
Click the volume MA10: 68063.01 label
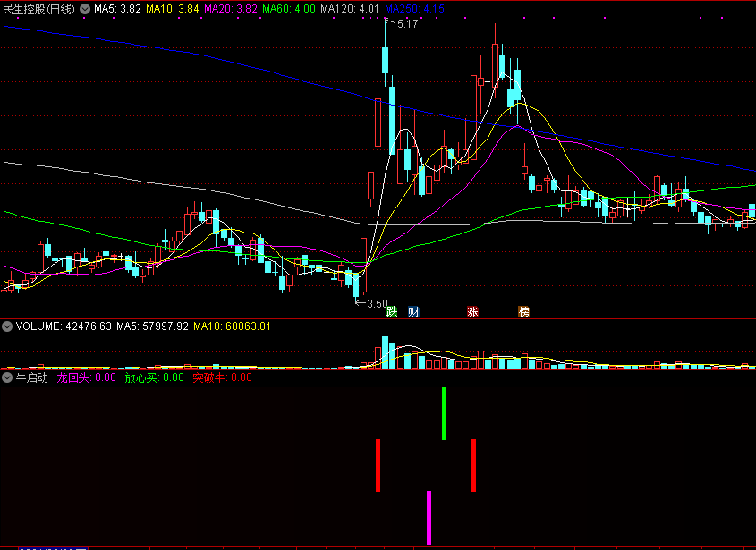(232, 326)
